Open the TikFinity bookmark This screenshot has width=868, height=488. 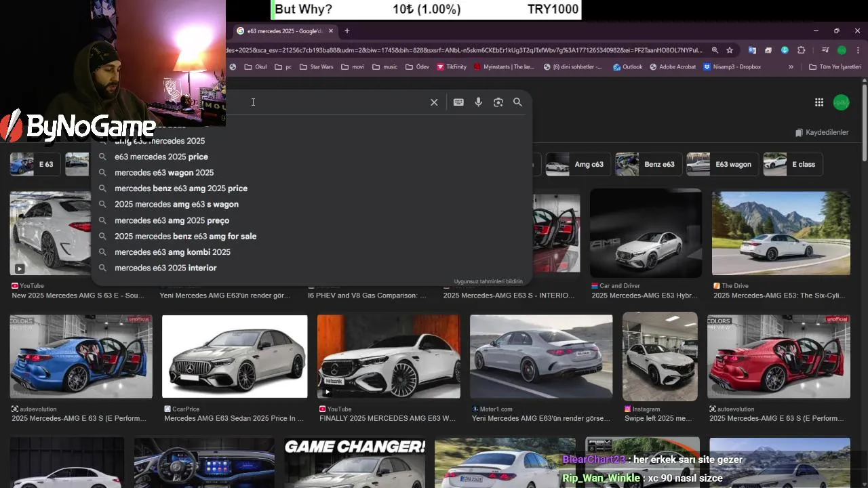(x=452, y=67)
